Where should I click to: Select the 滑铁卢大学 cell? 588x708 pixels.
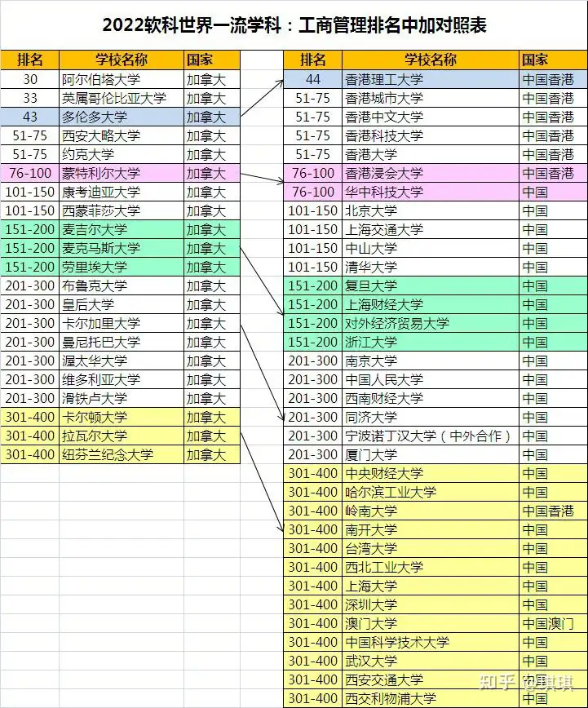click(x=121, y=398)
